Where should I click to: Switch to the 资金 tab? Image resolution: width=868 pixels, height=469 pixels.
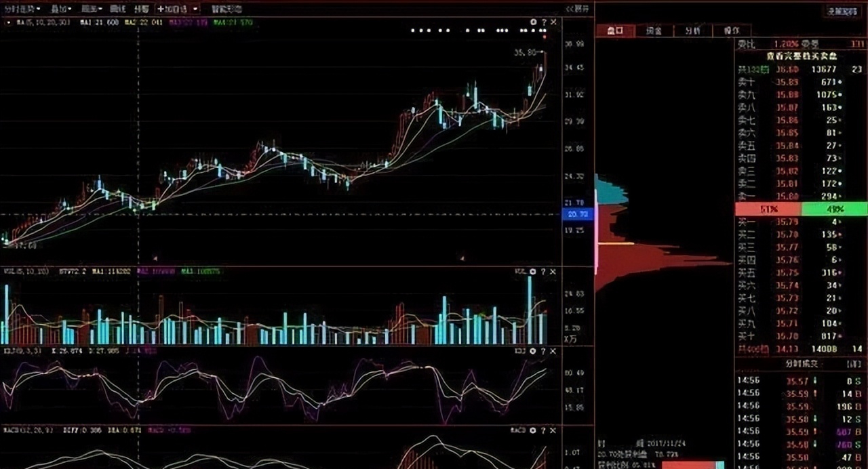click(x=654, y=30)
